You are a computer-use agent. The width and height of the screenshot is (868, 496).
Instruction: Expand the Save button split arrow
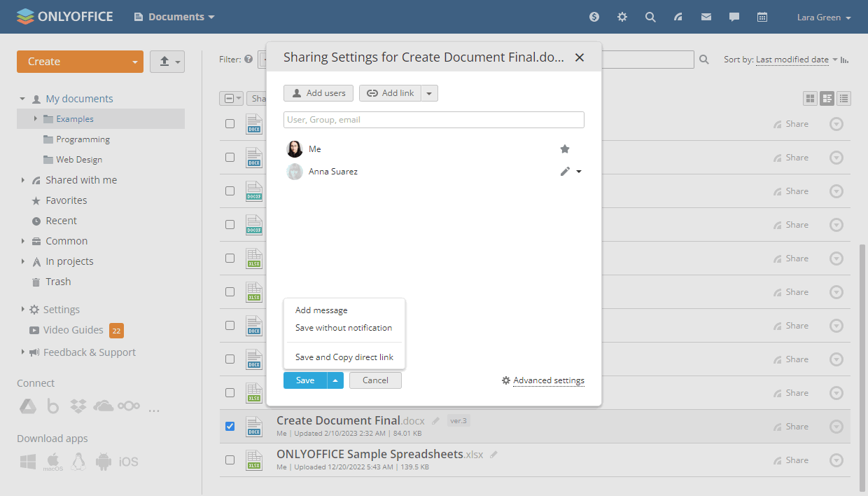pyautogui.click(x=335, y=380)
